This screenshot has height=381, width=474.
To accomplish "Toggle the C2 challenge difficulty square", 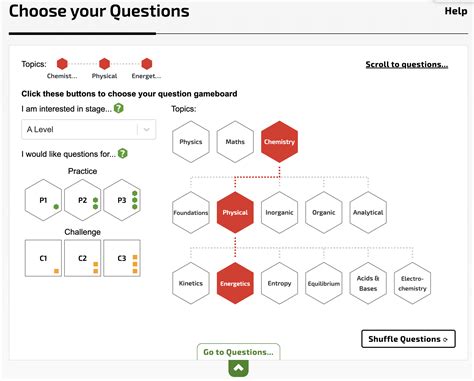I will pyautogui.click(x=83, y=258).
